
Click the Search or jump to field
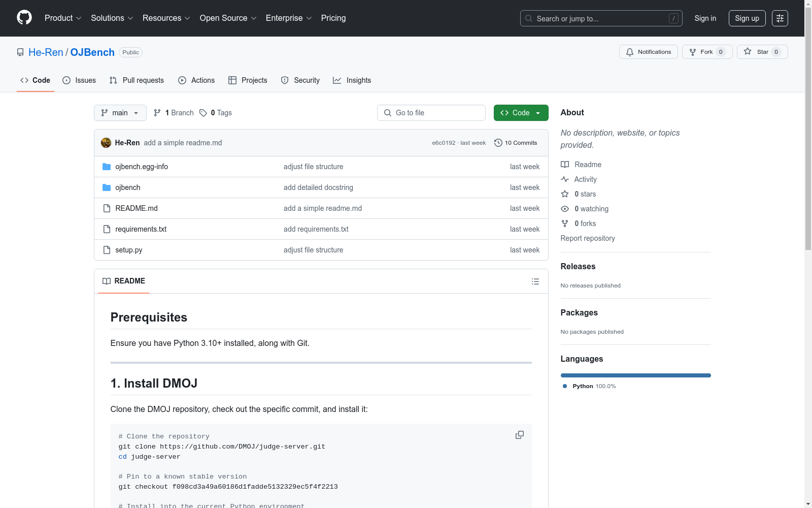[x=601, y=18]
